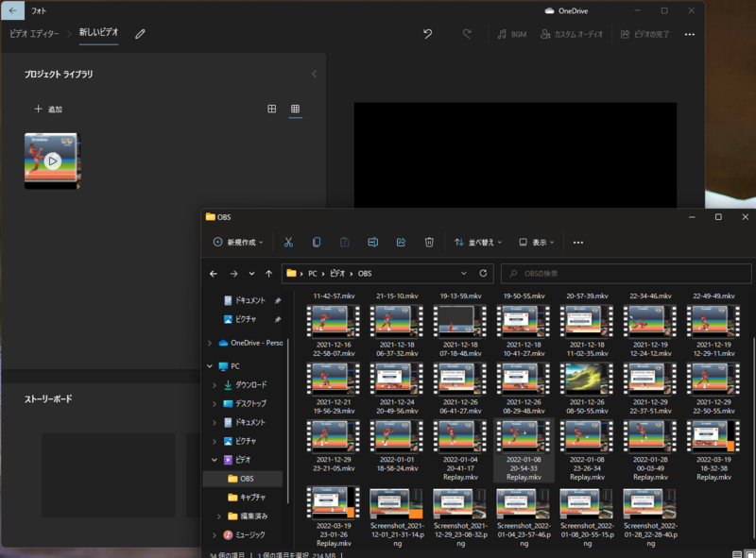Select the 新しいビデオ tab

pyautogui.click(x=99, y=32)
